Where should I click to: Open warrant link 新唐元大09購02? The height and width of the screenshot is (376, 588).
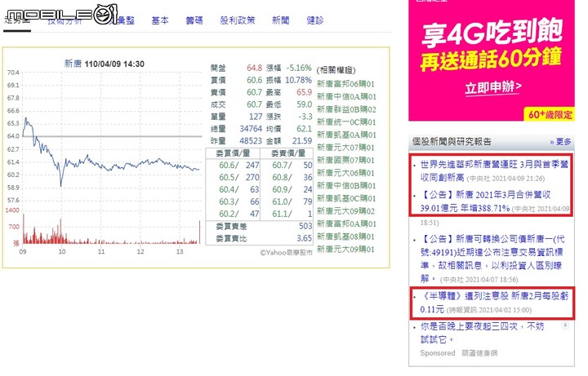pyautogui.click(x=345, y=211)
